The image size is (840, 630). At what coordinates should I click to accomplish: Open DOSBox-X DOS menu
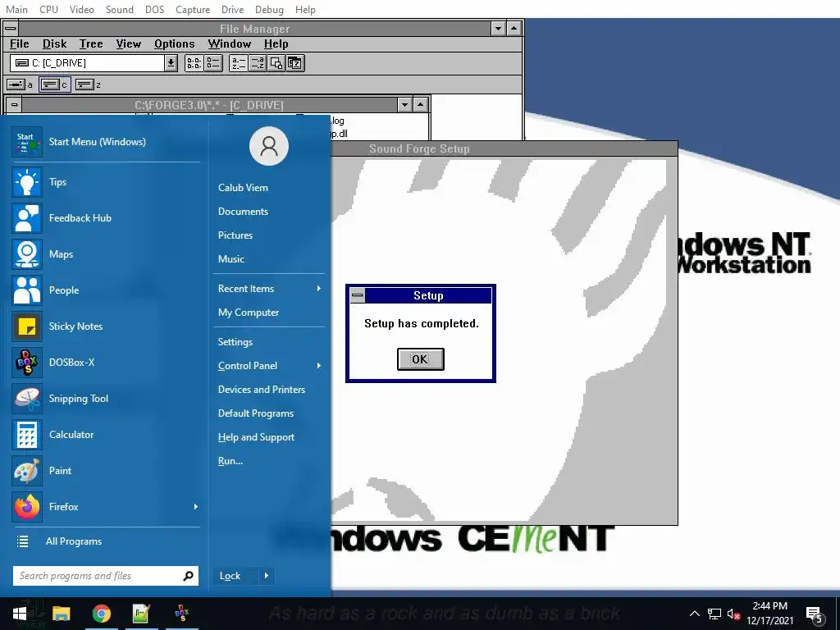pos(155,9)
